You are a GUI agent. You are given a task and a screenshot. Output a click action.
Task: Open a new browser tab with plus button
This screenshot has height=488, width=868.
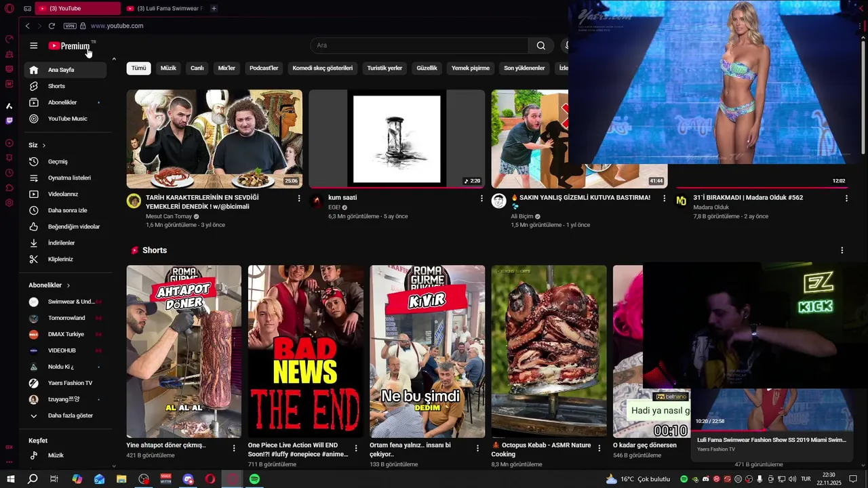point(214,8)
